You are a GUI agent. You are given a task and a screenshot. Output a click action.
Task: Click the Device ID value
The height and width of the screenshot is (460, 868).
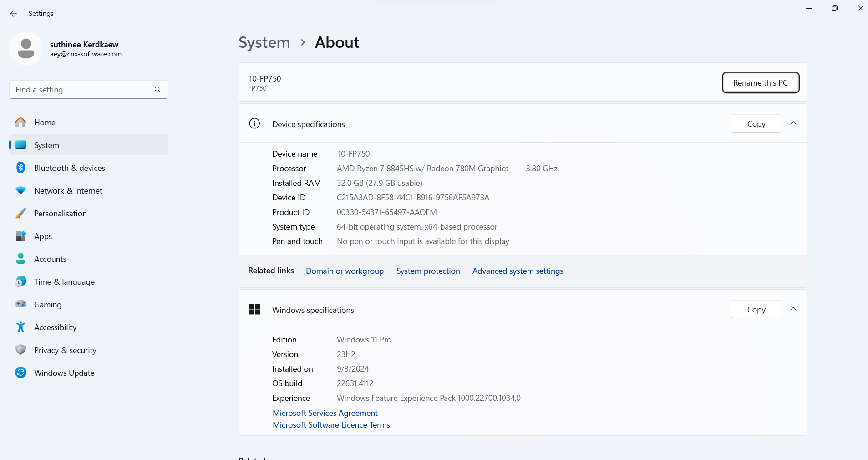pos(413,197)
